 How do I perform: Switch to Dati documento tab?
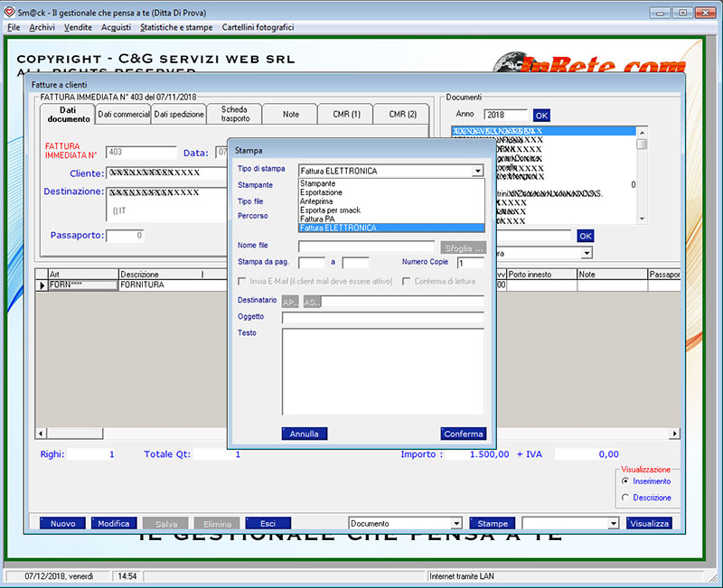[x=69, y=115]
